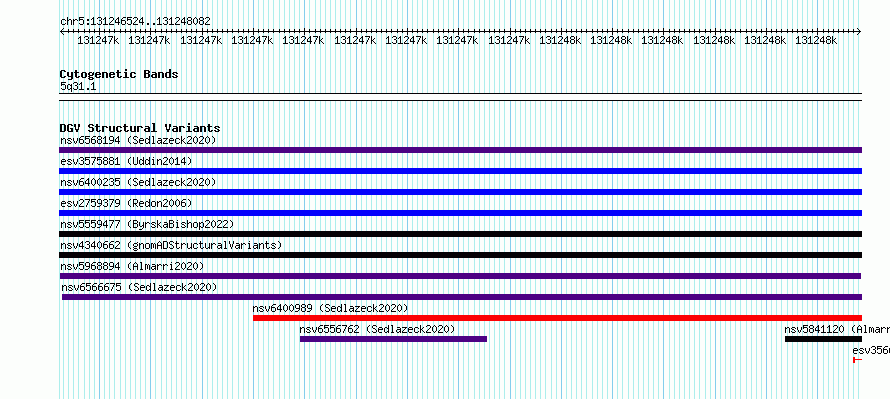890x399 pixels.
Task: Click the right arrowhead of the ruler
Action: point(859,32)
